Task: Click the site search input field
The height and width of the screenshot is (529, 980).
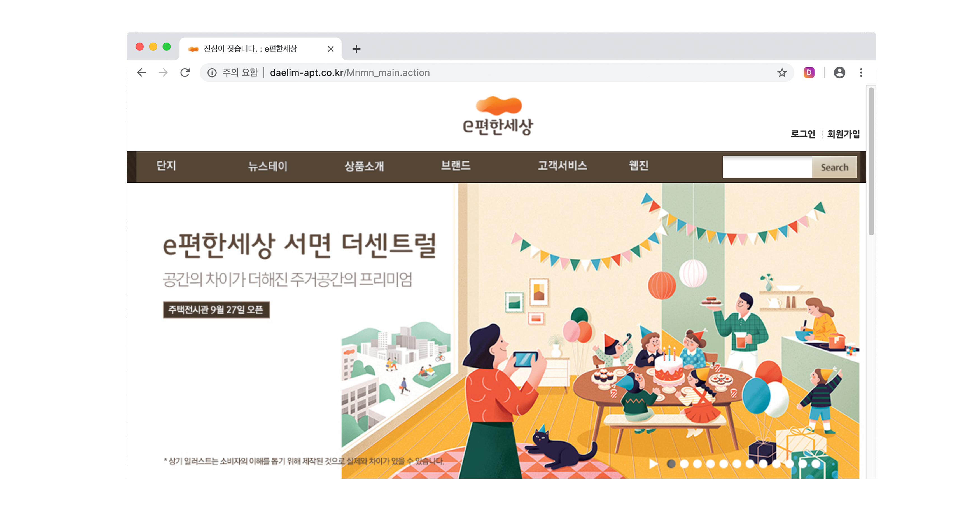Action: [767, 167]
